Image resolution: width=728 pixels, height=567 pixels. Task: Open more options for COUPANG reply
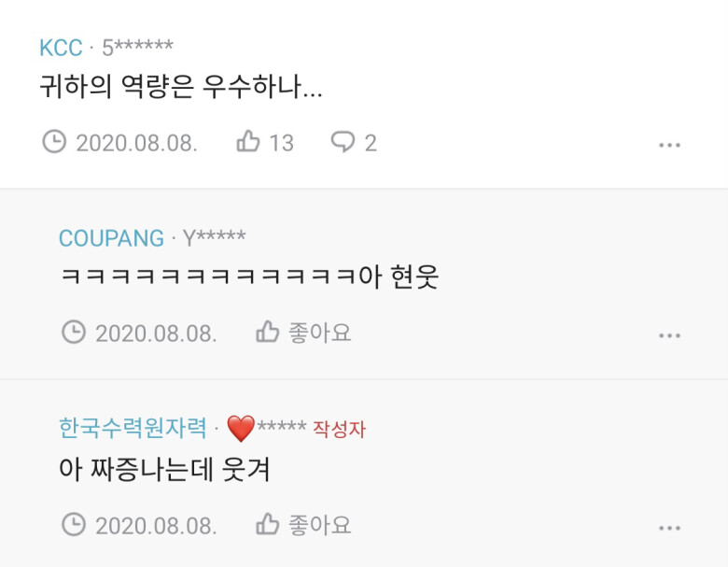pyautogui.click(x=669, y=335)
